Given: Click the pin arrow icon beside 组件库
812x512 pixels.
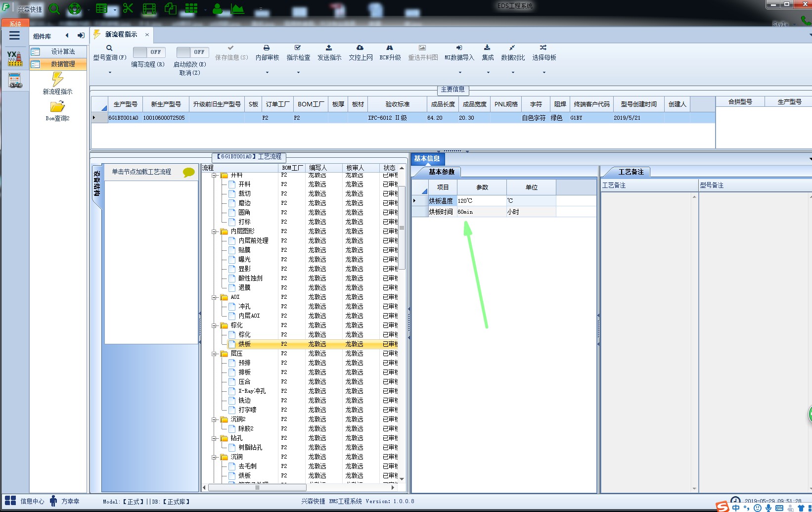Looking at the screenshot, I should [81, 36].
